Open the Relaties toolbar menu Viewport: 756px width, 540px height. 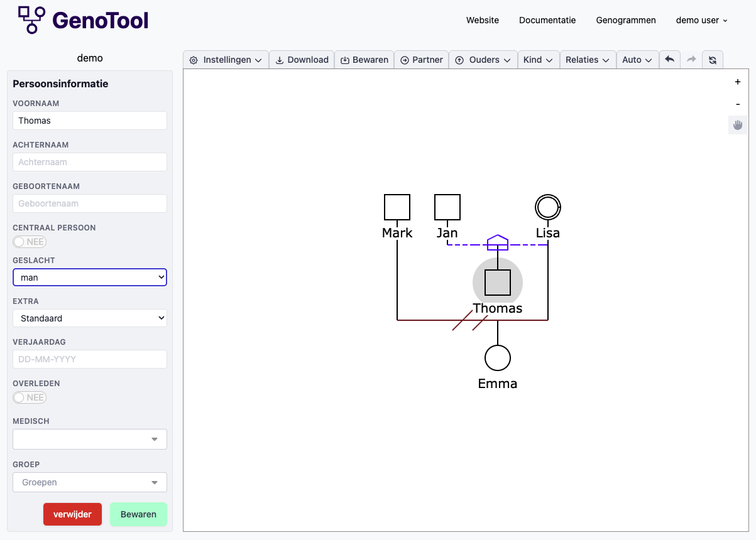click(588, 60)
